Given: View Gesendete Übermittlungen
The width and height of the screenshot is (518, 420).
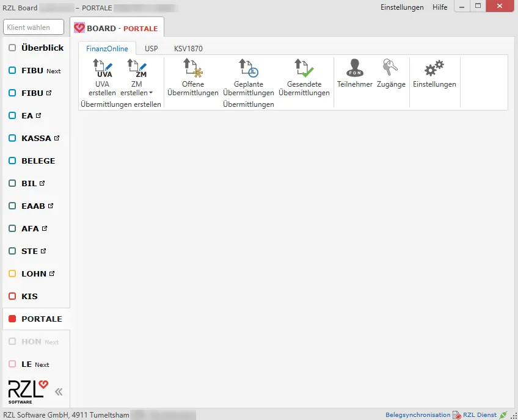Looking at the screenshot, I should click(x=304, y=78).
